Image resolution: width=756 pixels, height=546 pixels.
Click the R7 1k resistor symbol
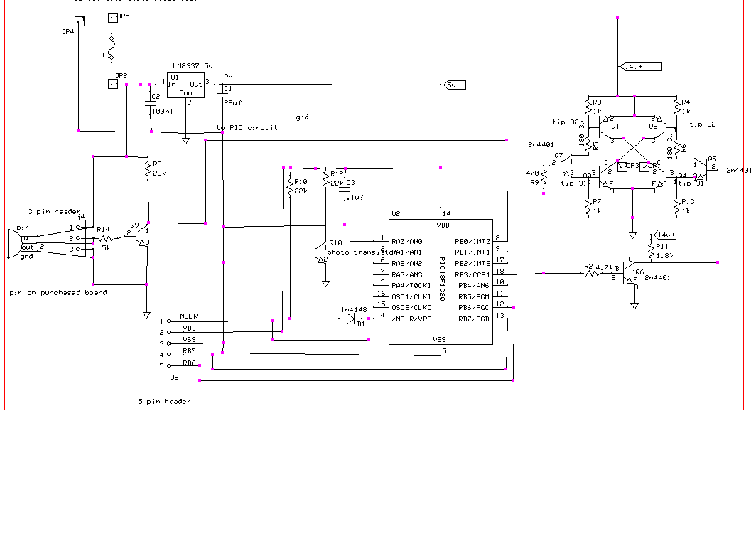(588, 206)
